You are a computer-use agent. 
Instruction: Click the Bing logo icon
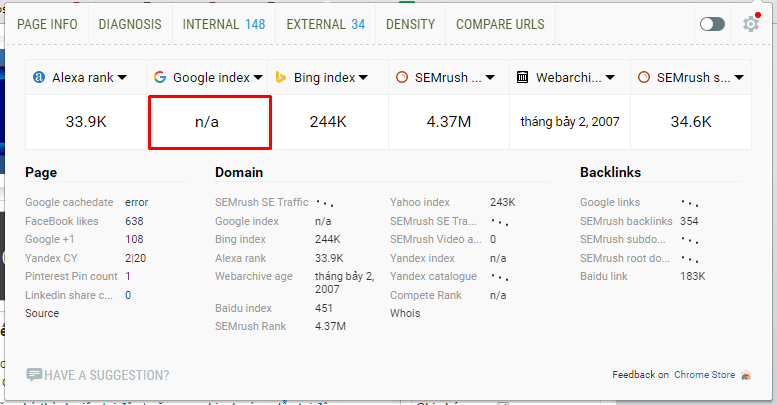[x=280, y=77]
